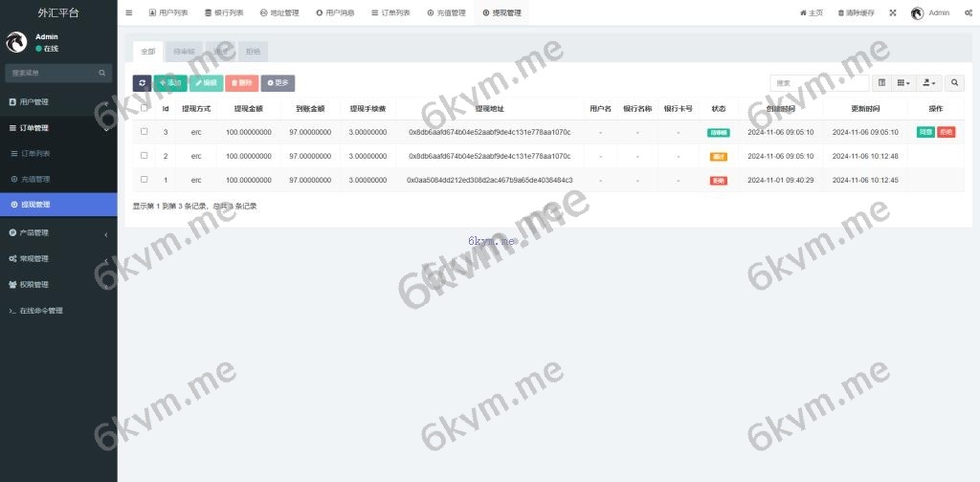This screenshot has width=980, height=482.
Task: Click the hamburger menu toggle icon
Action: click(129, 12)
